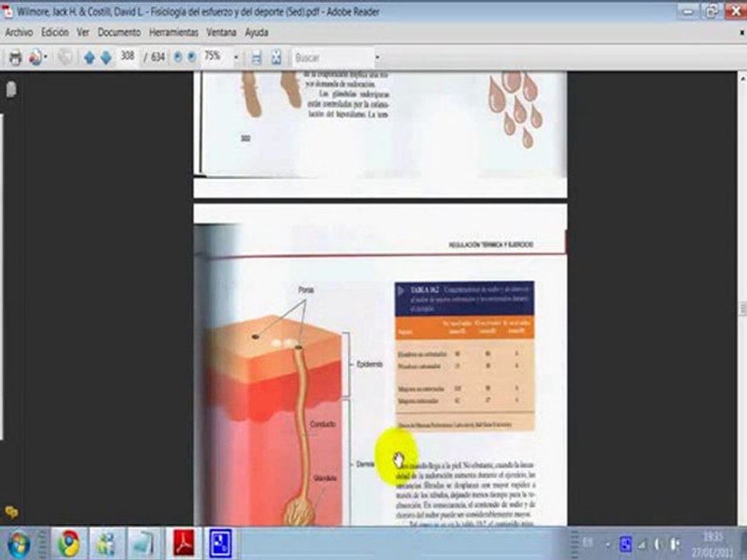The height and width of the screenshot is (560, 747).
Task: Click the Buscar search field
Action: [x=332, y=58]
